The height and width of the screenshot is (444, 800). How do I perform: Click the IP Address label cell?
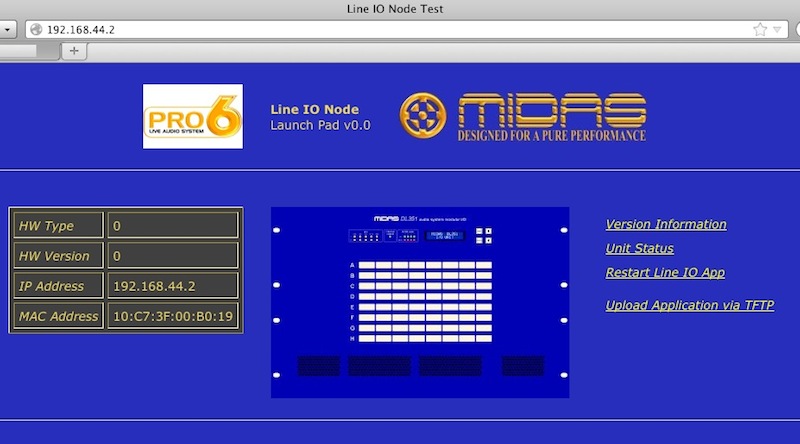(x=58, y=286)
